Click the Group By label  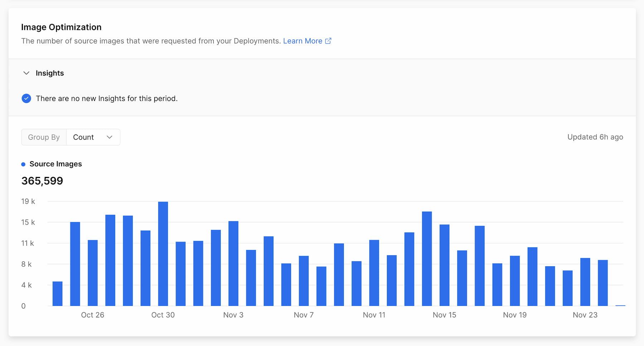tap(44, 137)
